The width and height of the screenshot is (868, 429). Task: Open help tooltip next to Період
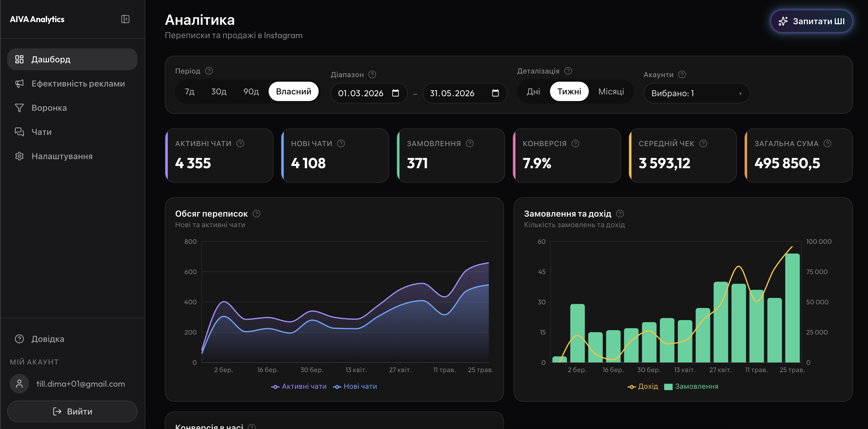tap(209, 71)
